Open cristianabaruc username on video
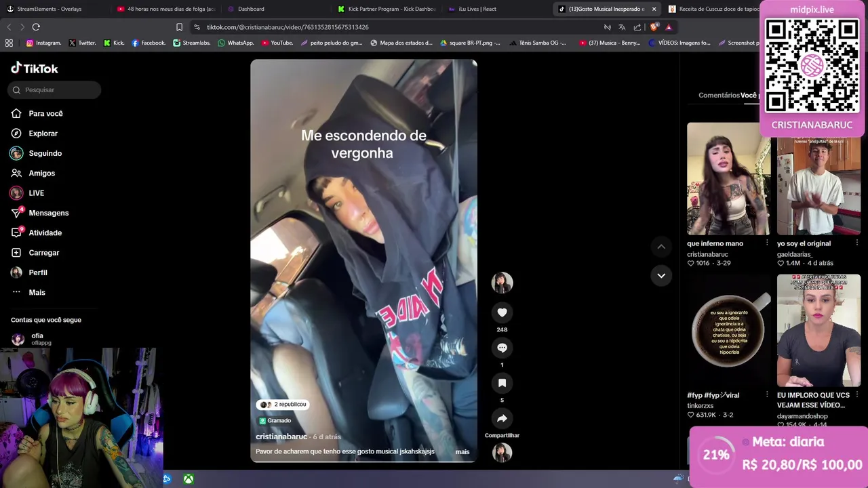This screenshot has height=488, width=868. pos(281,436)
